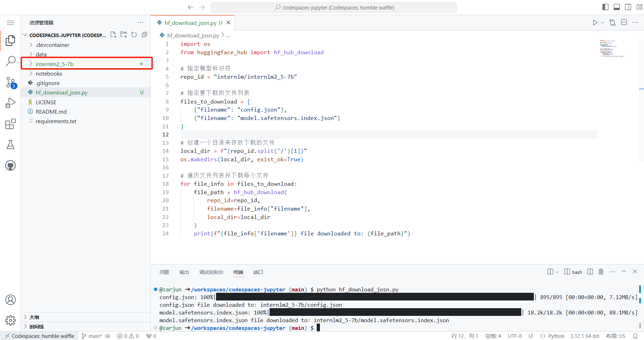This screenshot has width=644, height=340.
Task: Open editor more actions menu
Action: tap(635, 22)
